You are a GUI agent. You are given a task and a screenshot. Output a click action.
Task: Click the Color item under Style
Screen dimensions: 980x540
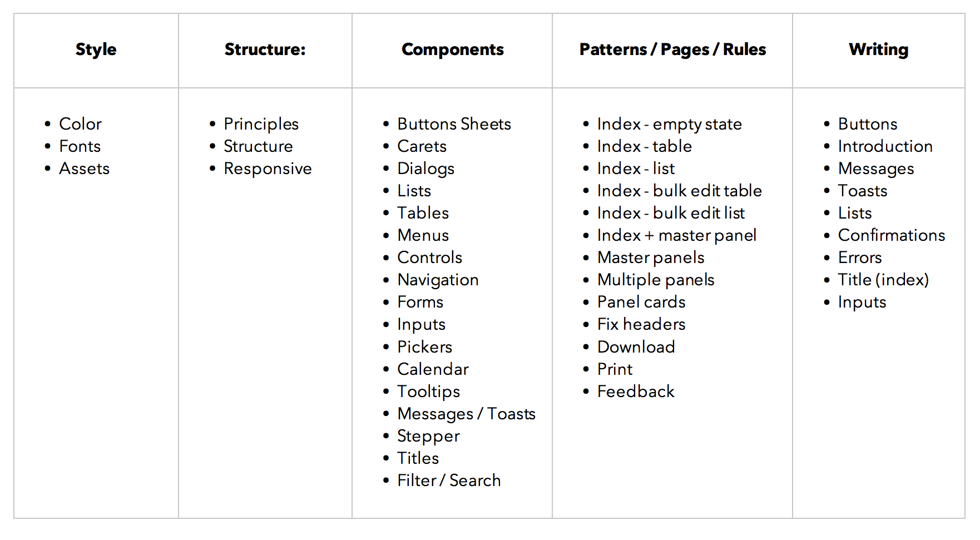(x=80, y=124)
